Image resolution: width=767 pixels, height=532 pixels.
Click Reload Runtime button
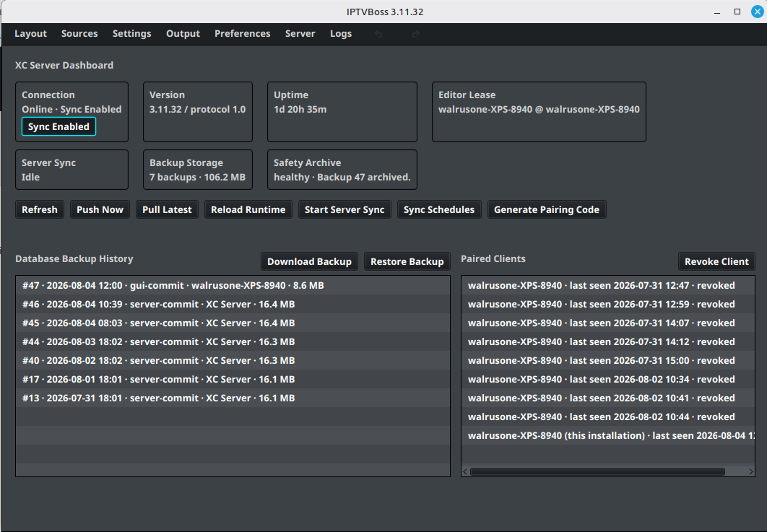point(248,210)
